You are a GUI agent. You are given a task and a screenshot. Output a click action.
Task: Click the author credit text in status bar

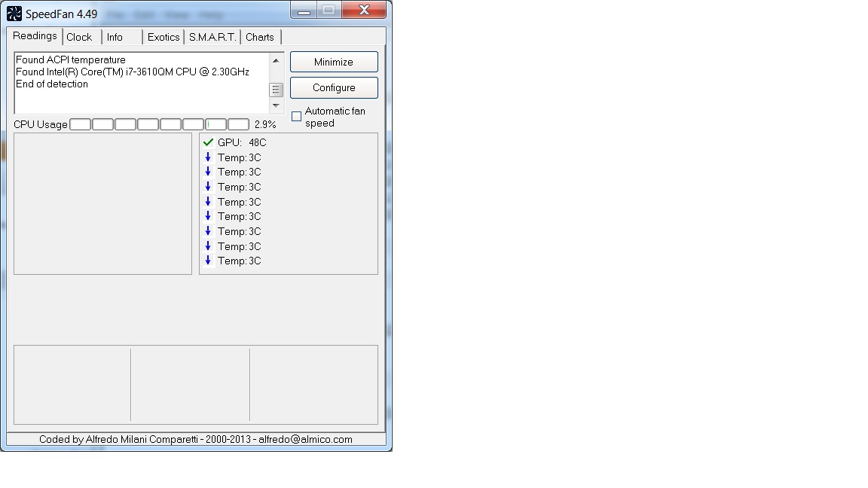click(x=195, y=439)
